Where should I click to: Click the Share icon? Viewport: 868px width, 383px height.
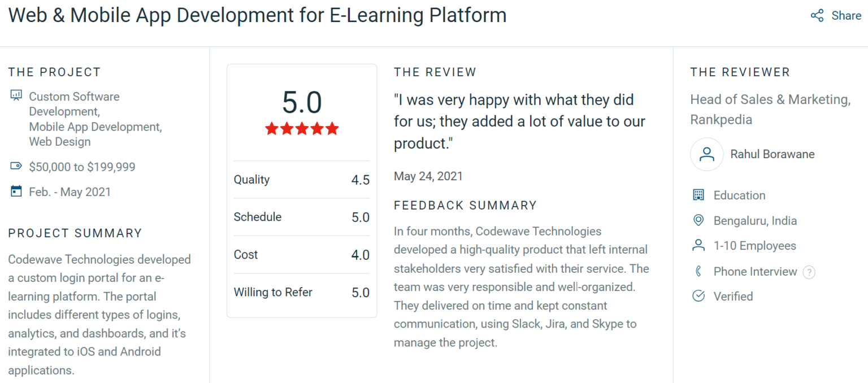pos(817,16)
